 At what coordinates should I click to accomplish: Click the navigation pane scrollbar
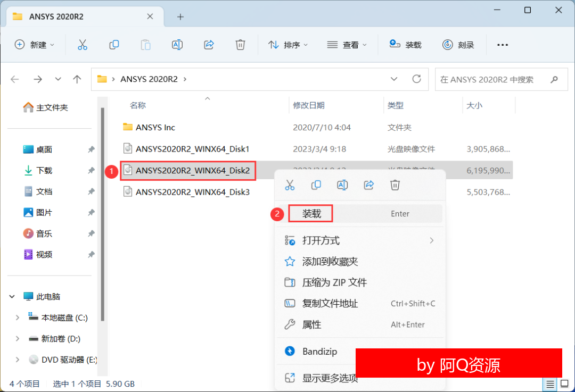coord(103,214)
